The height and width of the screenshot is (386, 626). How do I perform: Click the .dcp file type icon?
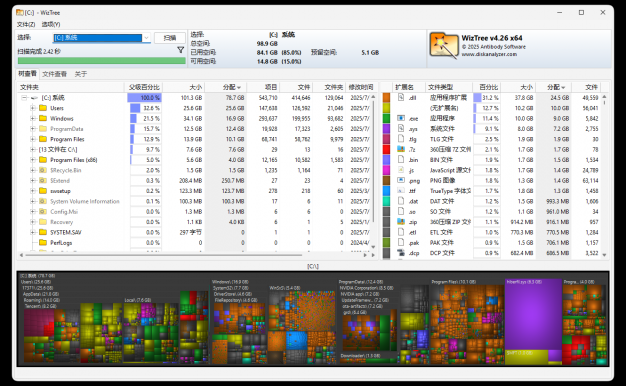pos(401,253)
